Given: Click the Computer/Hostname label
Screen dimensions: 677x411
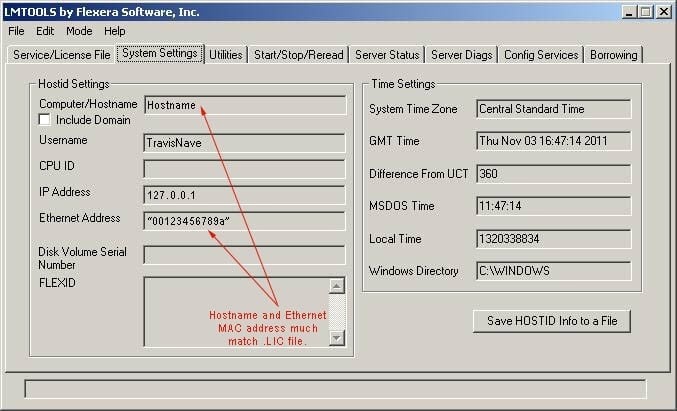Looking at the screenshot, I should (x=88, y=104).
